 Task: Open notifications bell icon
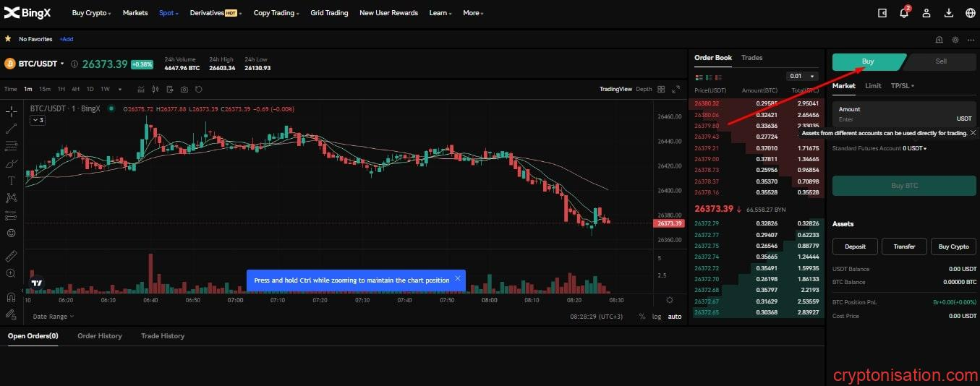click(x=904, y=13)
